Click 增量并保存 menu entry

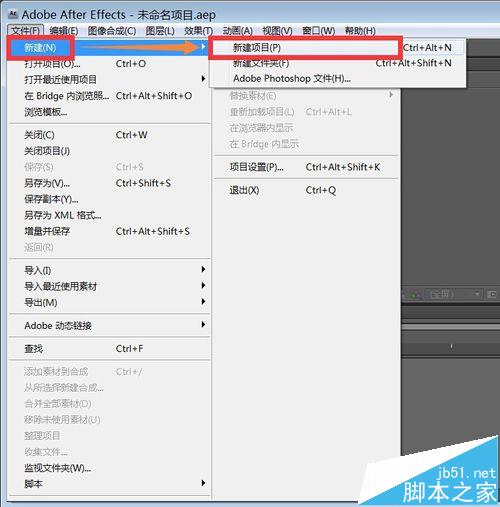point(109,231)
